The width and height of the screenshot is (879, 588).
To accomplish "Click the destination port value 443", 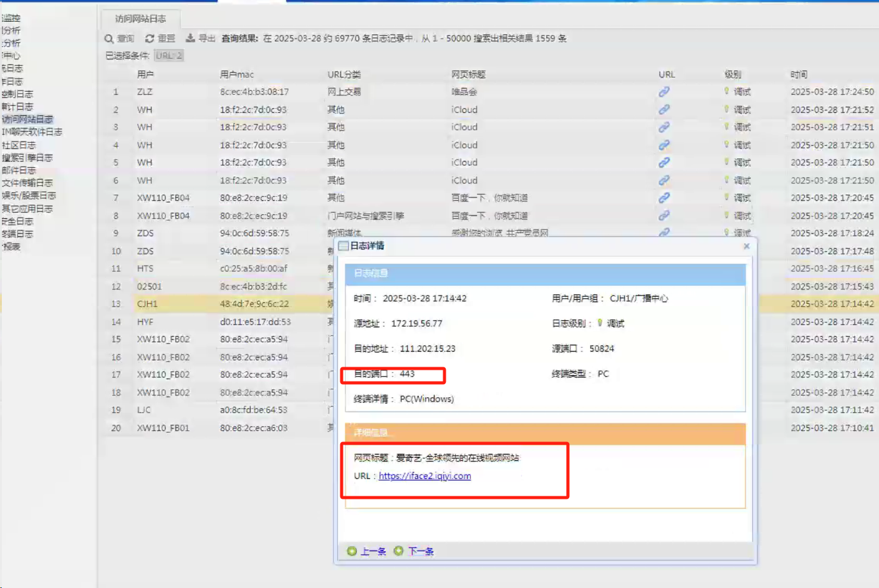I will click(407, 374).
